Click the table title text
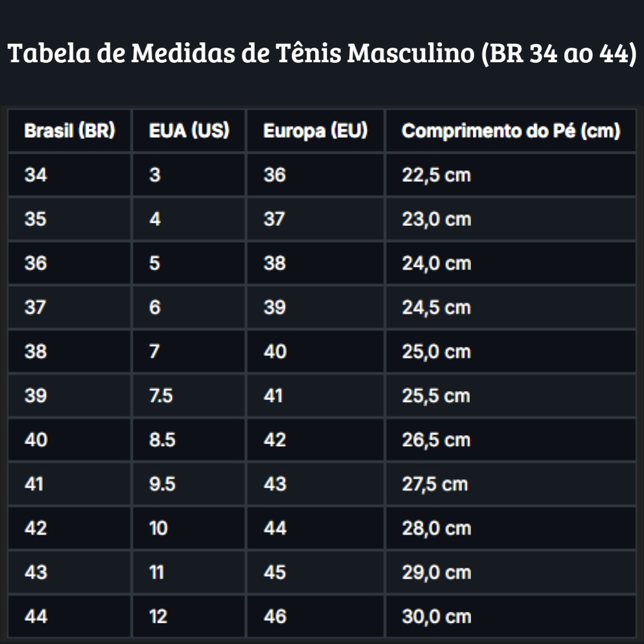Screen dimensions: 644x644 coord(322,53)
